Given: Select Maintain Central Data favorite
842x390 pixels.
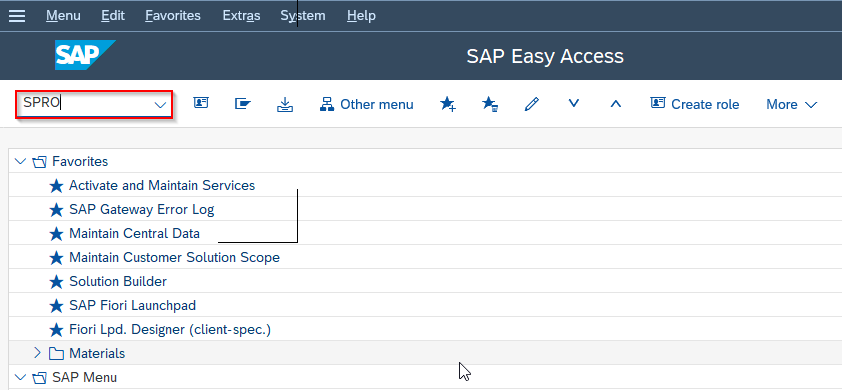Looking at the screenshot, I should click(x=134, y=234).
